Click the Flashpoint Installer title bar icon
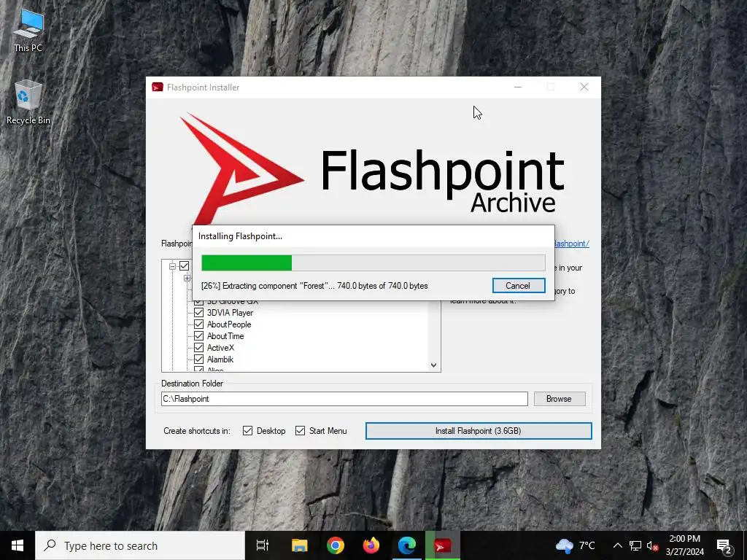The width and height of the screenshot is (747, 560). [158, 87]
